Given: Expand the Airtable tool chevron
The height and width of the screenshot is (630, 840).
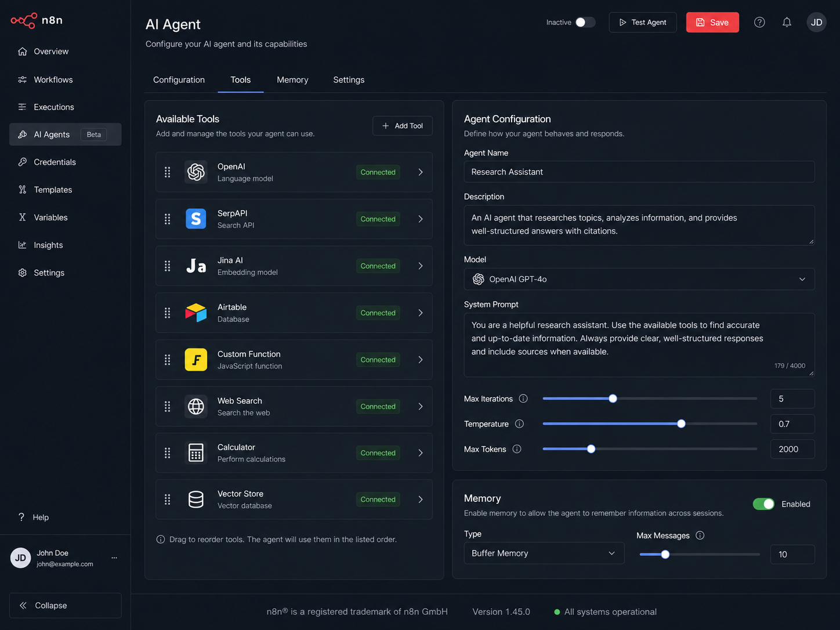Looking at the screenshot, I should coord(421,313).
